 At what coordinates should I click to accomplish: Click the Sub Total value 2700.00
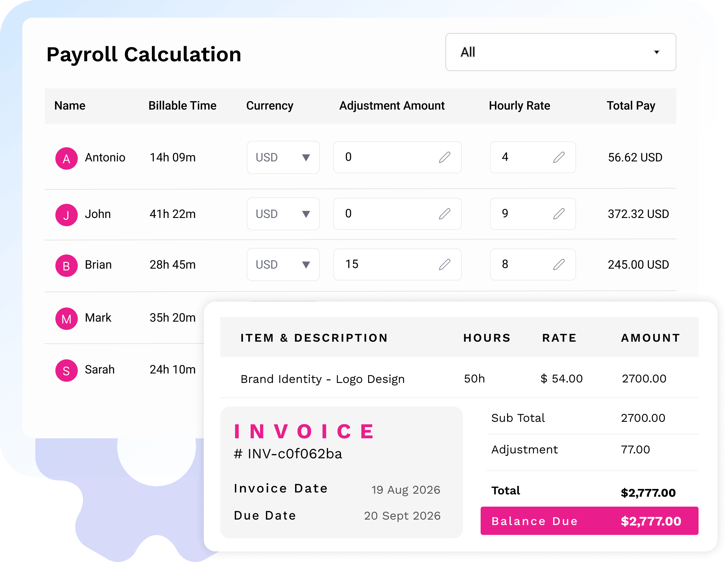[643, 418]
